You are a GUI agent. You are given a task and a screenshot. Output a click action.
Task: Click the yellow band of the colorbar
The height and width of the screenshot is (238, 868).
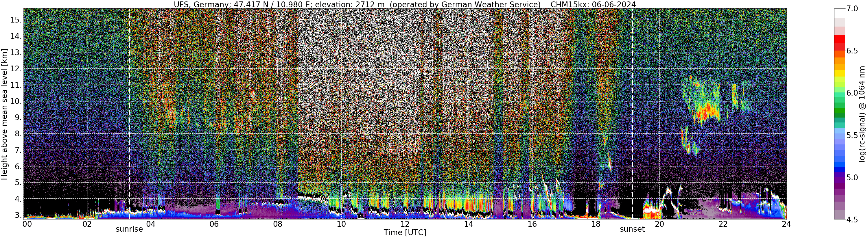point(839,74)
